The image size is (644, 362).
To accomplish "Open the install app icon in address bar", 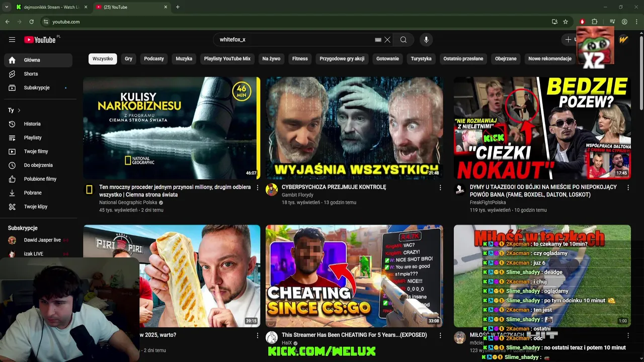I will 554,22.
